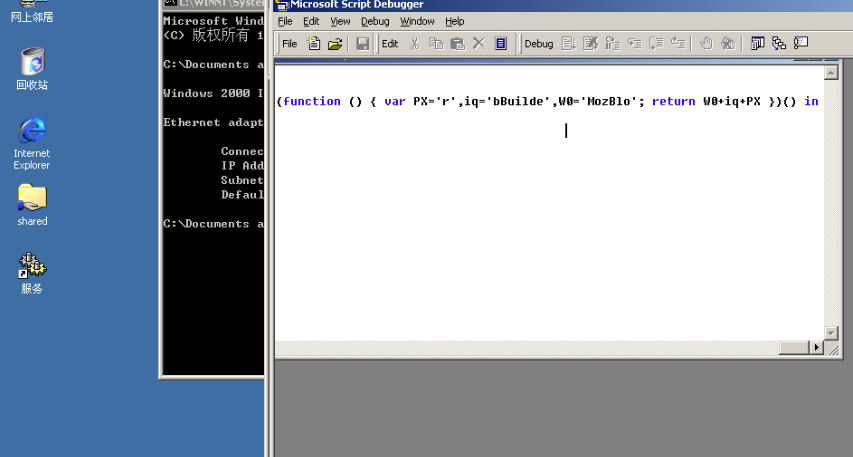
Task: Select the Internet Explorer desktop icon
Action: click(32, 143)
